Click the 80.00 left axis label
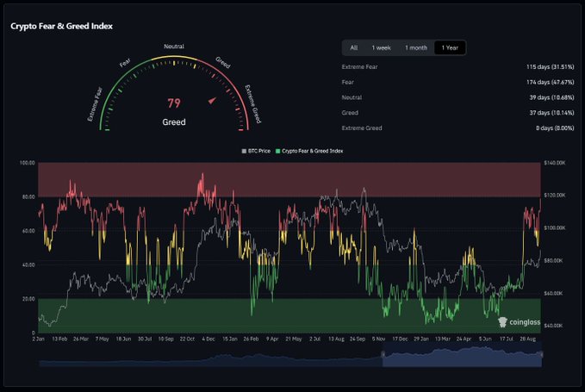Screen dimensions: 585x392 pyautogui.click(x=28, y=196)
